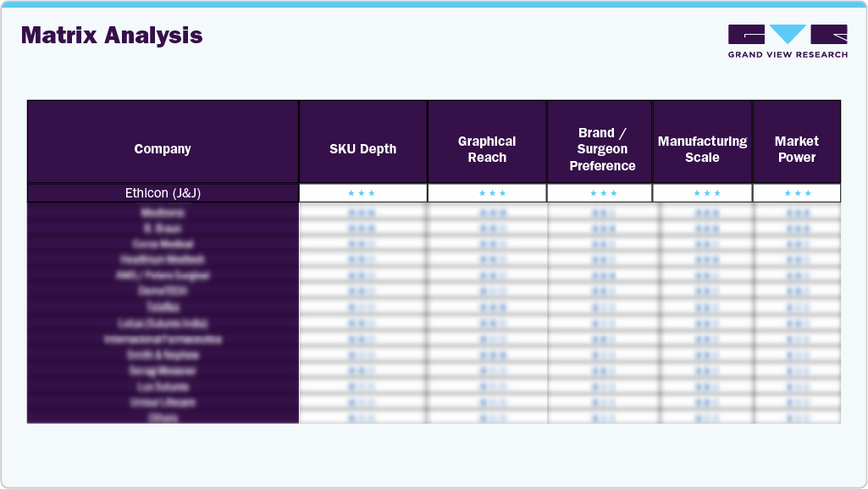
Task: Click the Grand View Research logo
Action: tap(787, 40)
